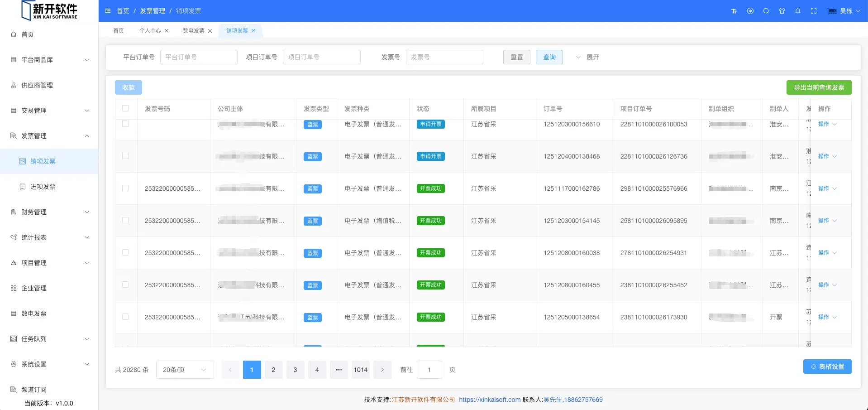The height and width of the screenshot is (410, 868).
Task: Open 进项发票 in the sidebar
Action: [43, 187]
